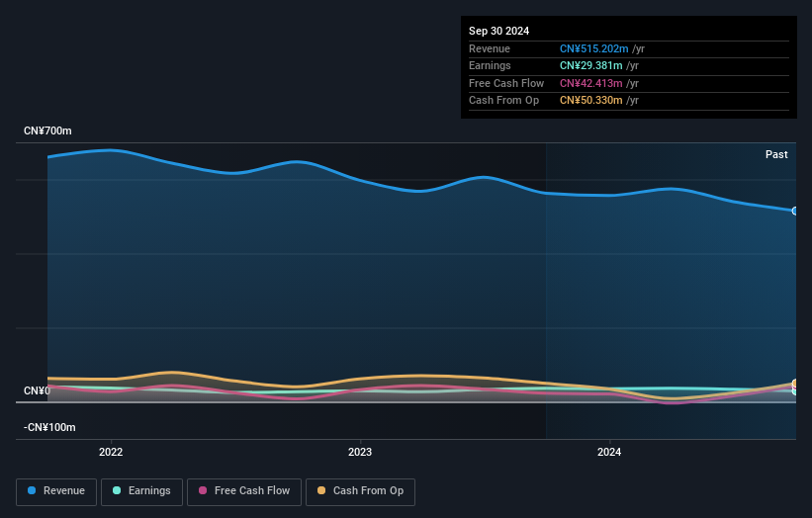This screenshot has width=812, height=518.
Task: Toggle the Earnings legend button
Action: (141, 491)
